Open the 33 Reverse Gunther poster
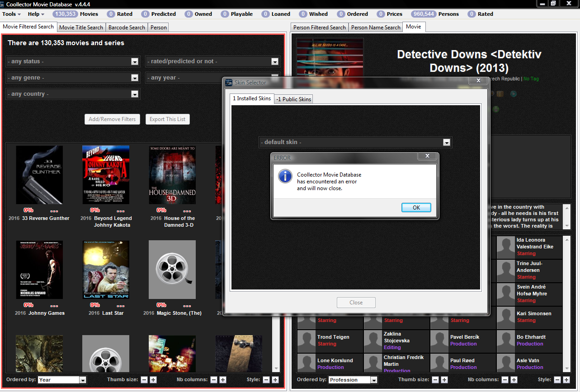 click(x=39, y=175)
